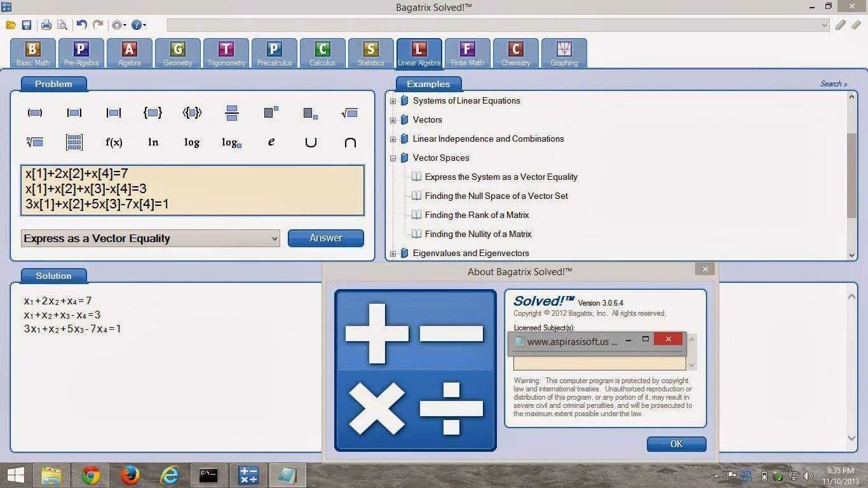Image resolution: width=868 pixels, height=488 pixels.
Task: Insert matrix grid template
Action: coord(74,142)
